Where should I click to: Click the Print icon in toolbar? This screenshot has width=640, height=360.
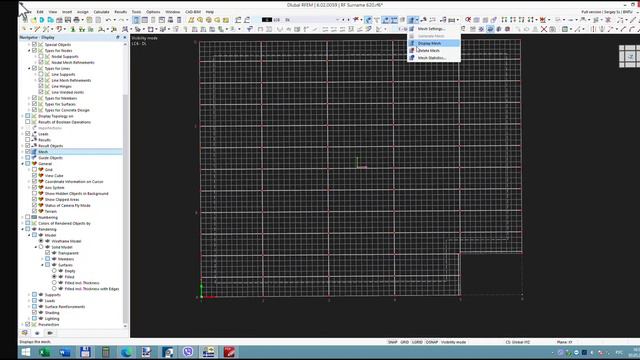click(76, 20)
